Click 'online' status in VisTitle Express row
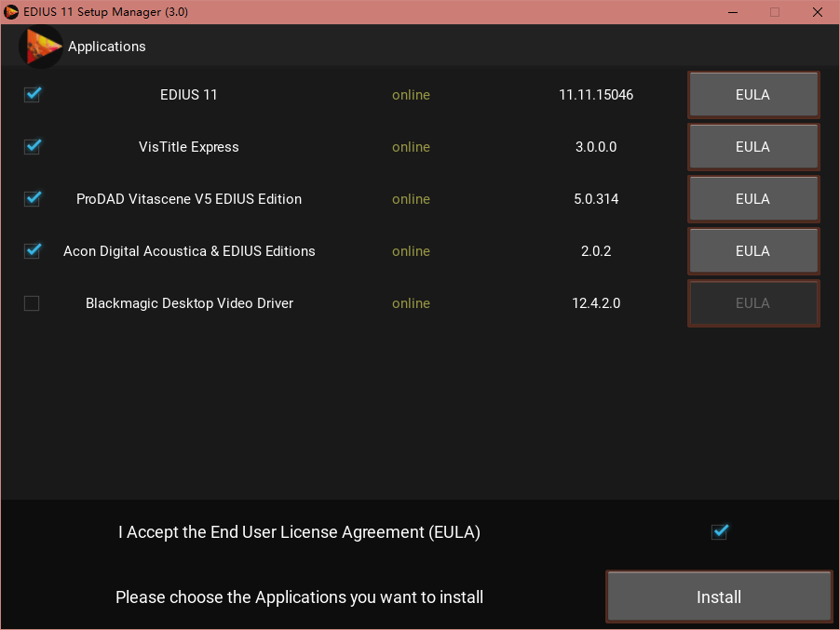The width and height of the screenshot is (840, 630). (411, 147)
